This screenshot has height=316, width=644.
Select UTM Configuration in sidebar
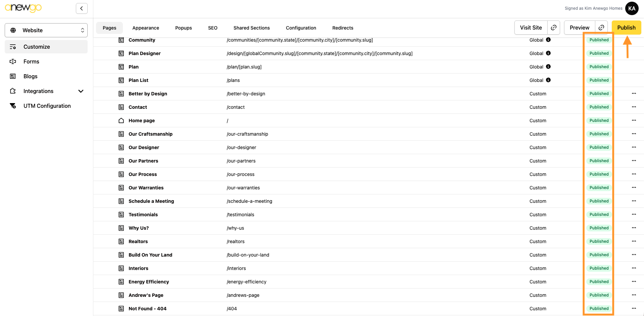pyautogui.click(x=47, y=106)
